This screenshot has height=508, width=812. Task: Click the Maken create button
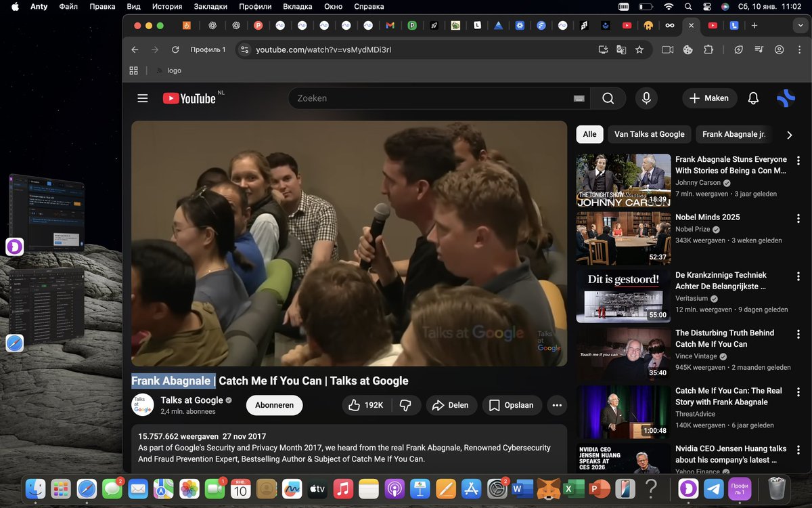click(x=709, y=98)
